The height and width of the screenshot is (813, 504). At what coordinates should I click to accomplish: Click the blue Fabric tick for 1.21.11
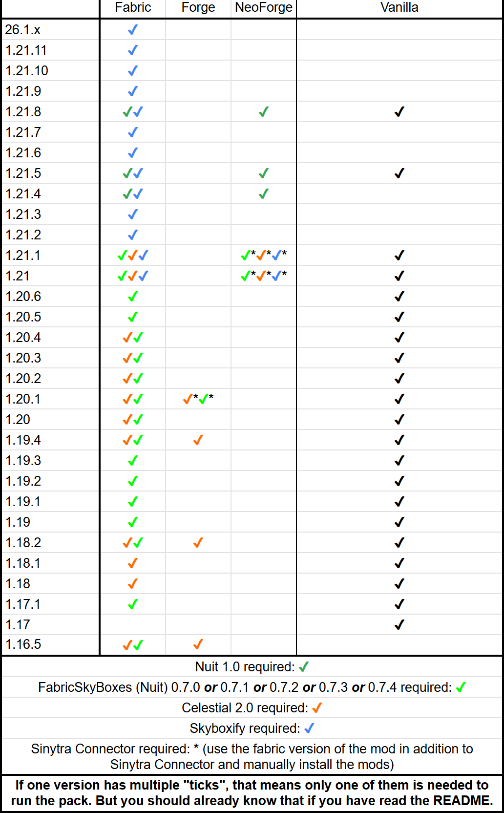coord(133,50)
